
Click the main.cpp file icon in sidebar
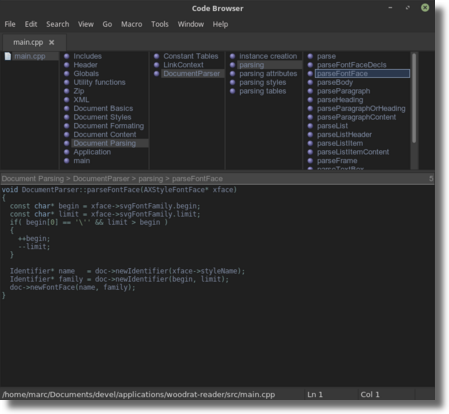[x=8, y=56]
